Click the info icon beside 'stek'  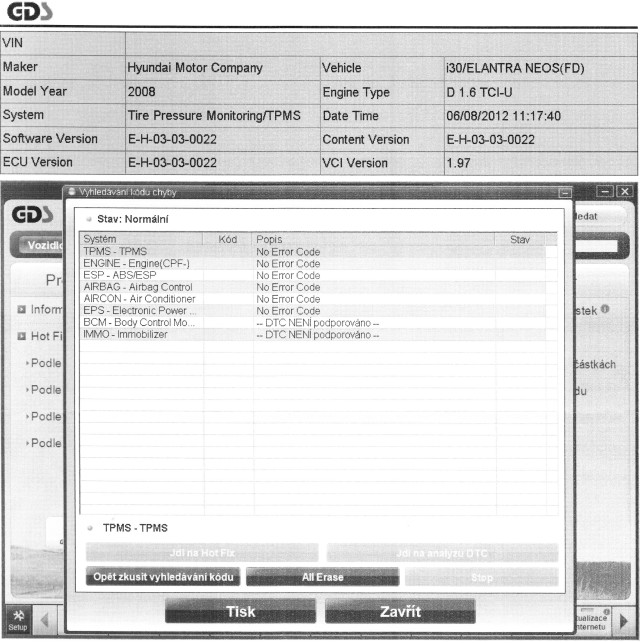[x=605, y=309]
